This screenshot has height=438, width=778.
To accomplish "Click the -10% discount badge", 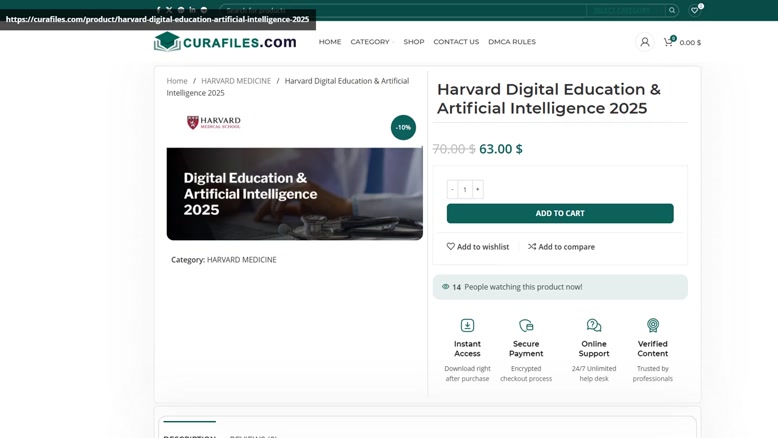I will (403, 127).
